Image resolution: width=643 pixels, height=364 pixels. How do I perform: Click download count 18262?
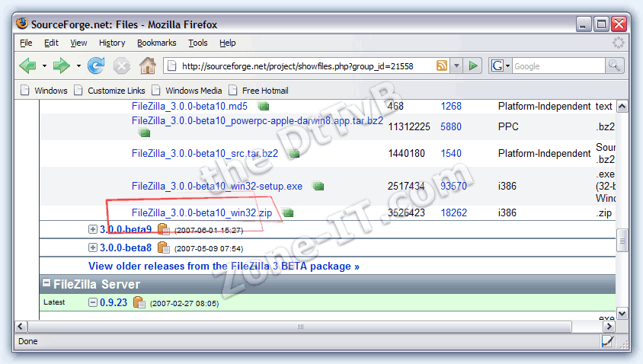click(x=453, y=212)
